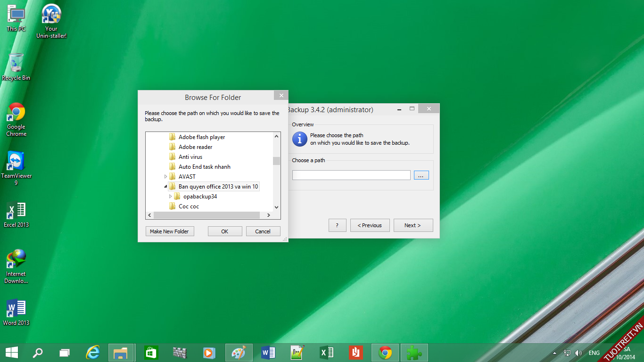Collapse the Ban quyen office 2013 folder
This screenshot has height=362, width=644.
pos(165,187)
